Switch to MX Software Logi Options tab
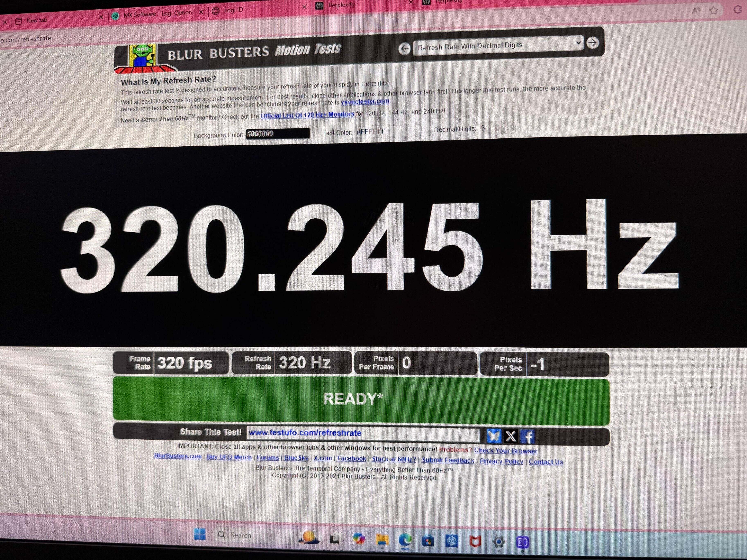This screenshot has height=560, width=747. pos(158,14)
